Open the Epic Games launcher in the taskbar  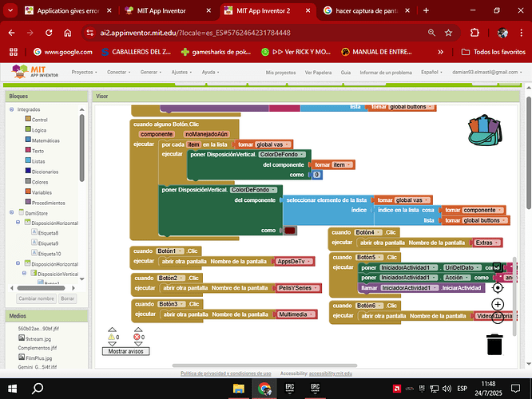[290, 389]
